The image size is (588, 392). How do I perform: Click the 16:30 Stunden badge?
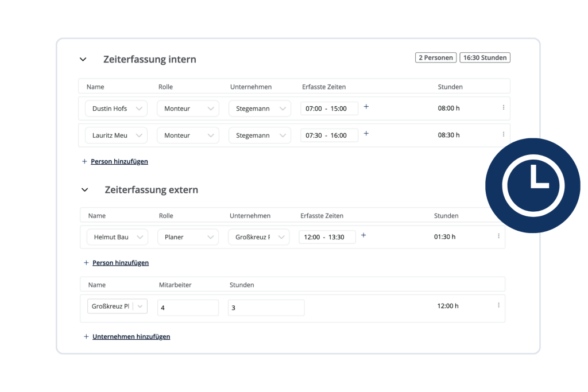click(485, 57)
